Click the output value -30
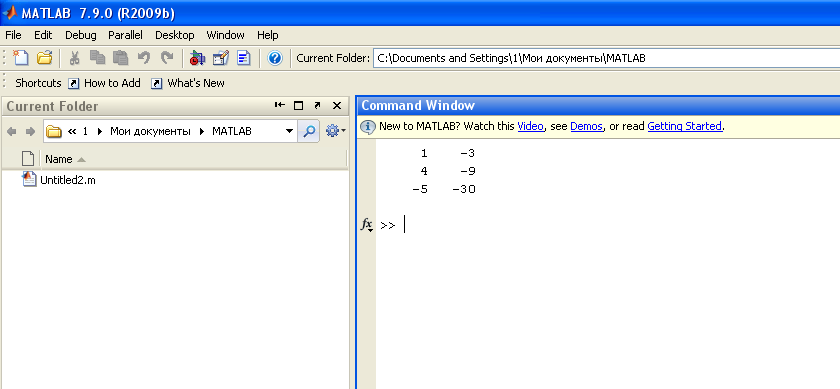 pos(463,190)
